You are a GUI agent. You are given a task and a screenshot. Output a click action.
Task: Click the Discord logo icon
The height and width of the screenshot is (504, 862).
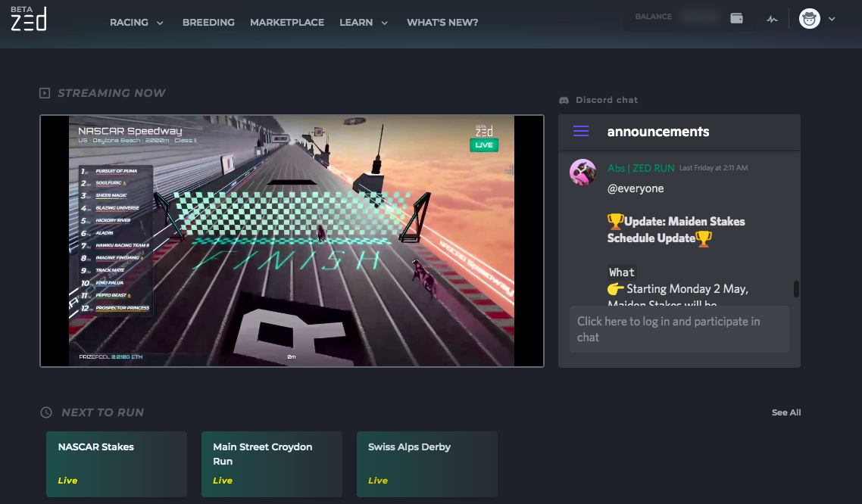564,100
